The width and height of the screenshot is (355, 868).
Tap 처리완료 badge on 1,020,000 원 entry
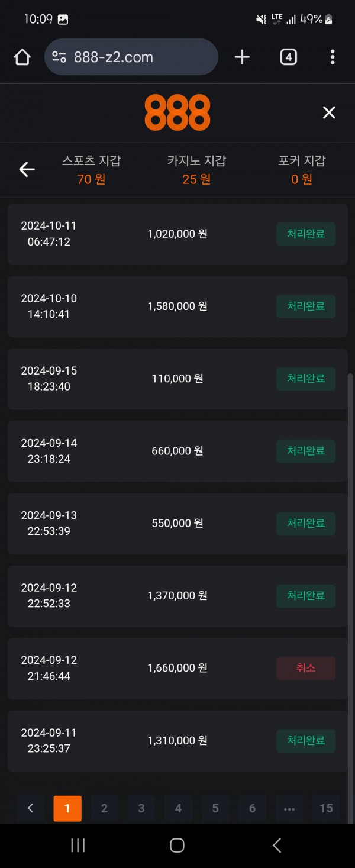pos(306,234)
